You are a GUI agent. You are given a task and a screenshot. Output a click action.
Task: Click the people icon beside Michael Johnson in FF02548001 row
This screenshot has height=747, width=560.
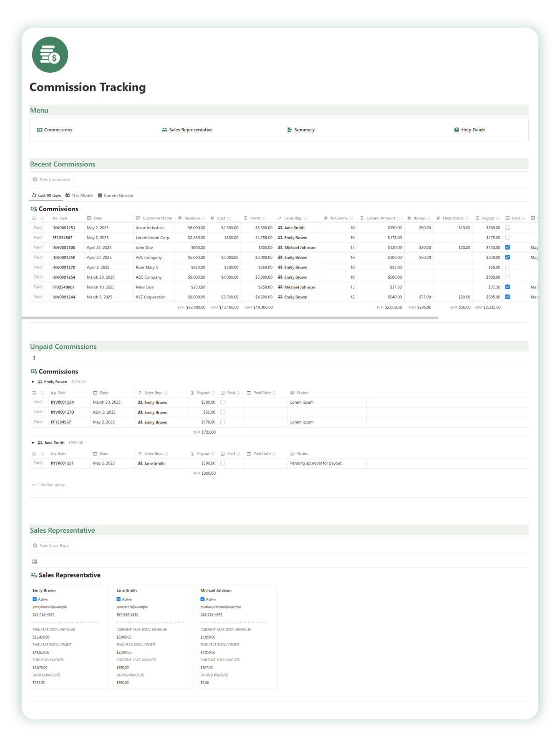pyautogui.click(x=280, y=287)
